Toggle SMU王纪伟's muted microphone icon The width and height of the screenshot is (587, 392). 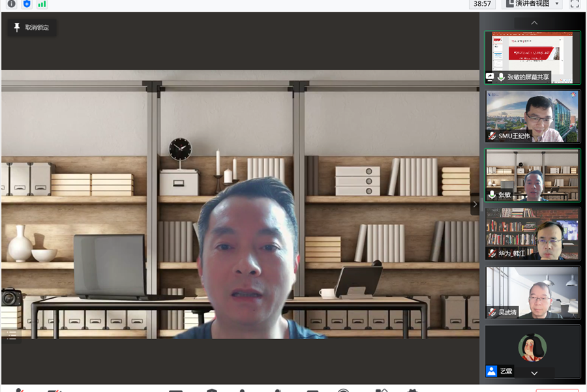(492, 136)
